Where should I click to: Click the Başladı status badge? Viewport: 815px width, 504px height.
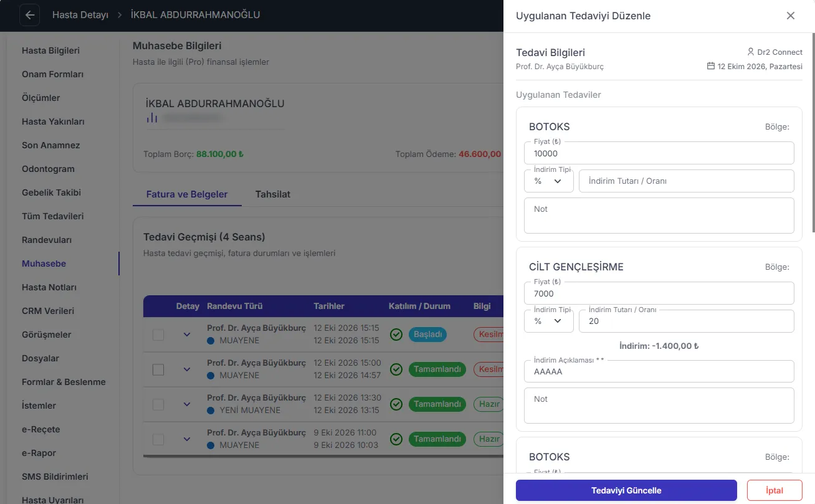pos(429,335)
